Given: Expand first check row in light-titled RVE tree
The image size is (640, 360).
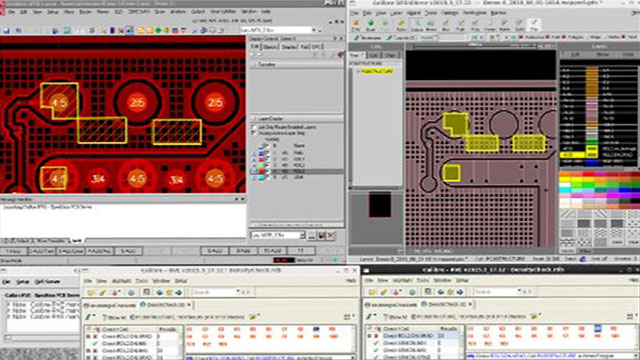Looking at the screenshot, I should pyautogui.click(x=88, y=336).
